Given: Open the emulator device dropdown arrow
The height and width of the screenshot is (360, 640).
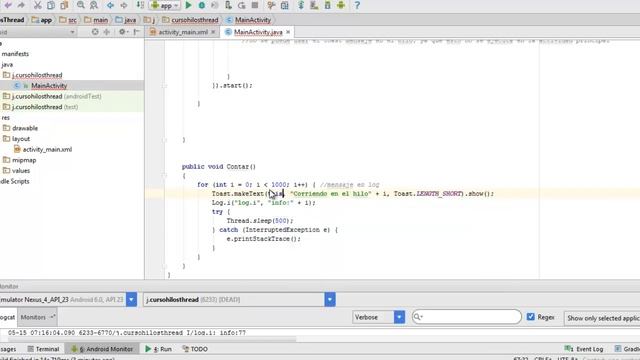Looking at the screenshot, I should (131, 300).
